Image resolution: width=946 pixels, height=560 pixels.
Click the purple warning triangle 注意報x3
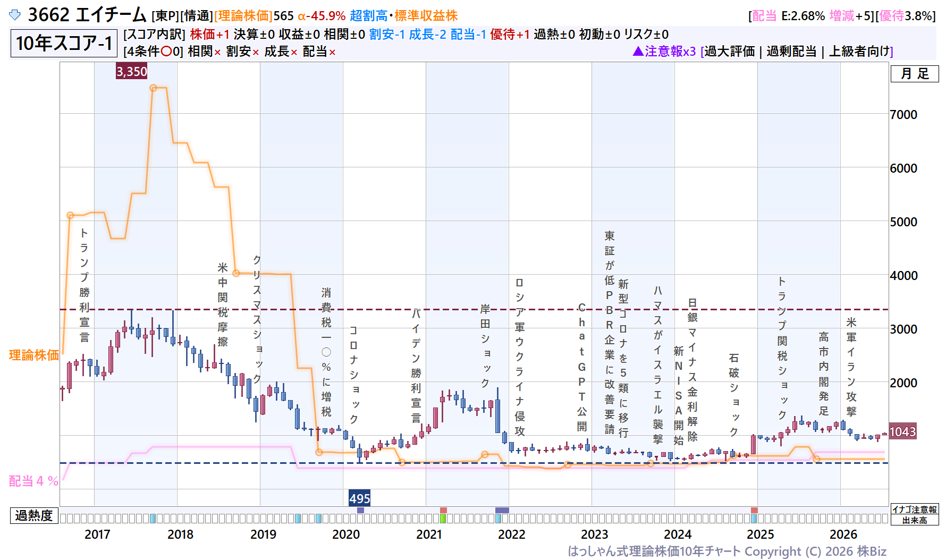pos(664,52)
